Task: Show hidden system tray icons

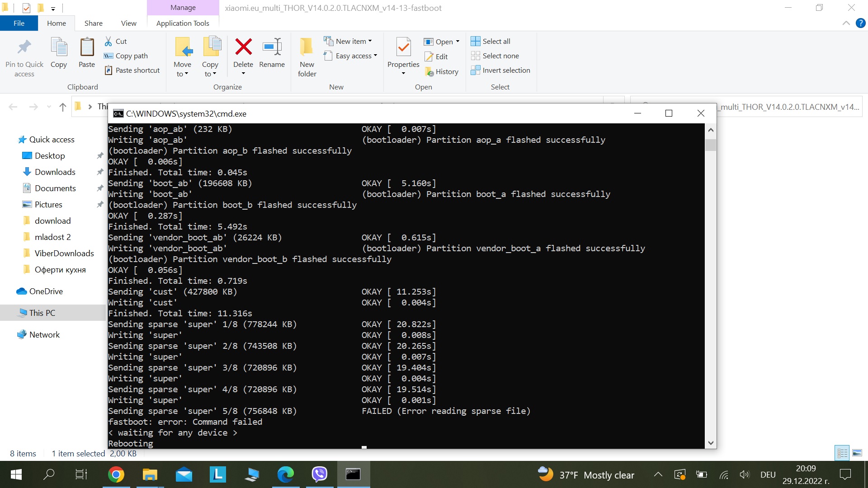Action: [x=658, y=474]
